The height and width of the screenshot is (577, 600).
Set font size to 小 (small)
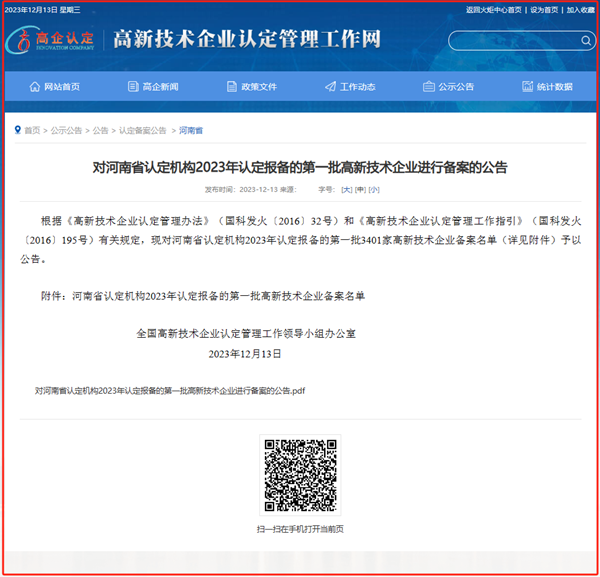pos(374,189)
